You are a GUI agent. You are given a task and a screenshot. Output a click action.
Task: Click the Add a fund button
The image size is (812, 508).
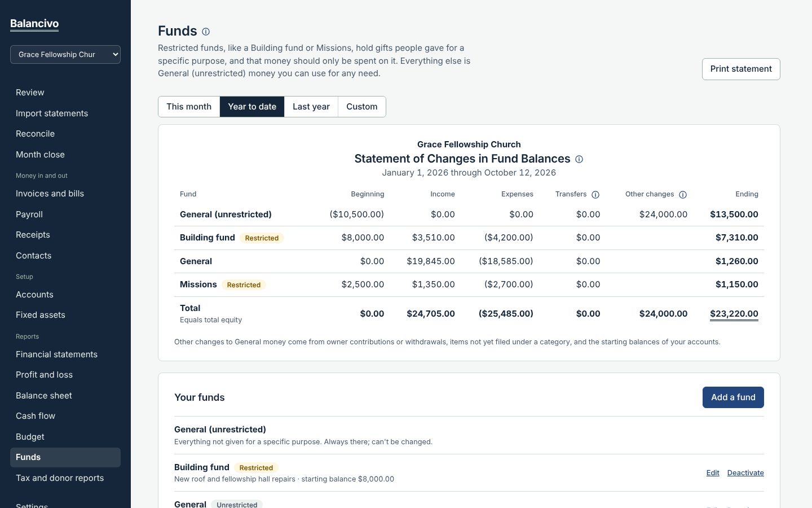733,397
